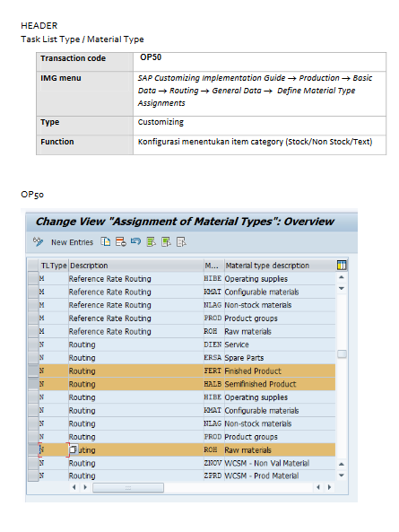Click lower scroll-down arrow near ZPRD row

point(342,475)
